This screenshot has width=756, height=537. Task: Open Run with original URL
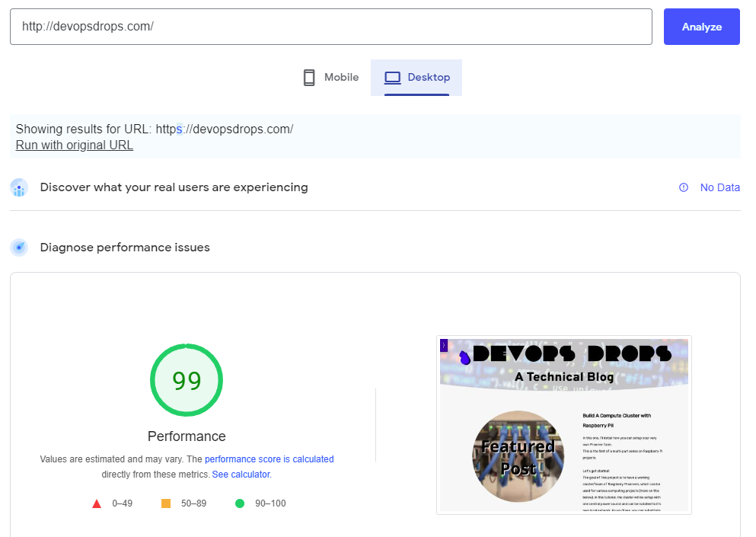(74, 145)
